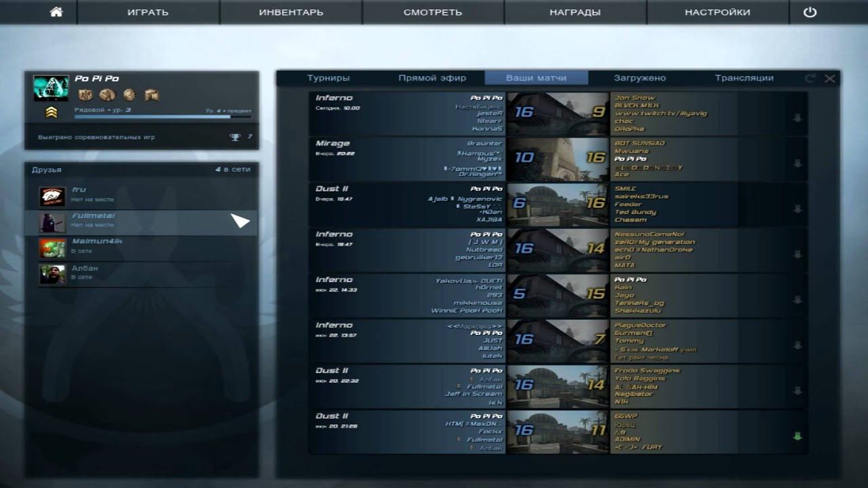Click the '4 в сети' online count
Viewport: 868px width, 488px height.
coord(233,169)
